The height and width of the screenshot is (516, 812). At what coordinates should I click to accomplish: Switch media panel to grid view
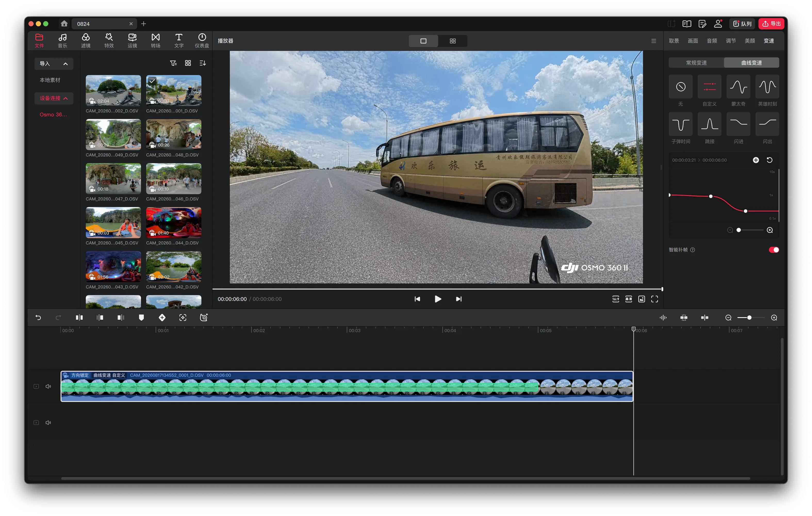[x=188, y=63]
